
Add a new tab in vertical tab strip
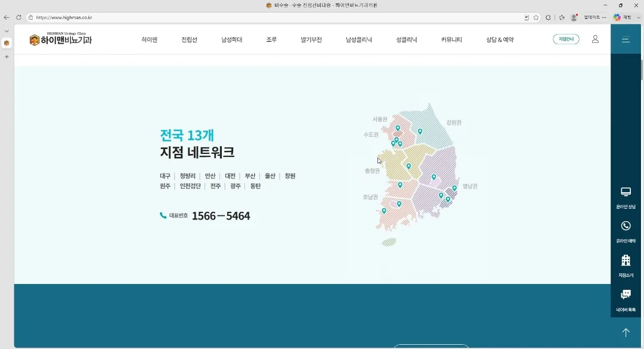(7, 57)
